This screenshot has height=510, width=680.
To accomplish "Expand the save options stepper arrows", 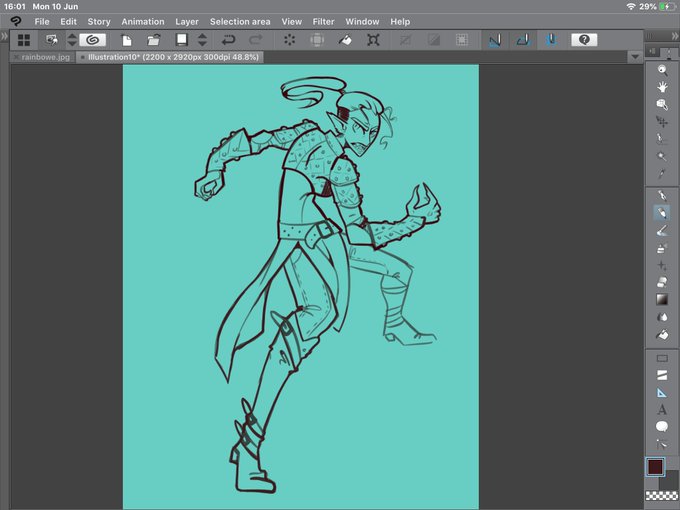I will click(x=202, y=40).
